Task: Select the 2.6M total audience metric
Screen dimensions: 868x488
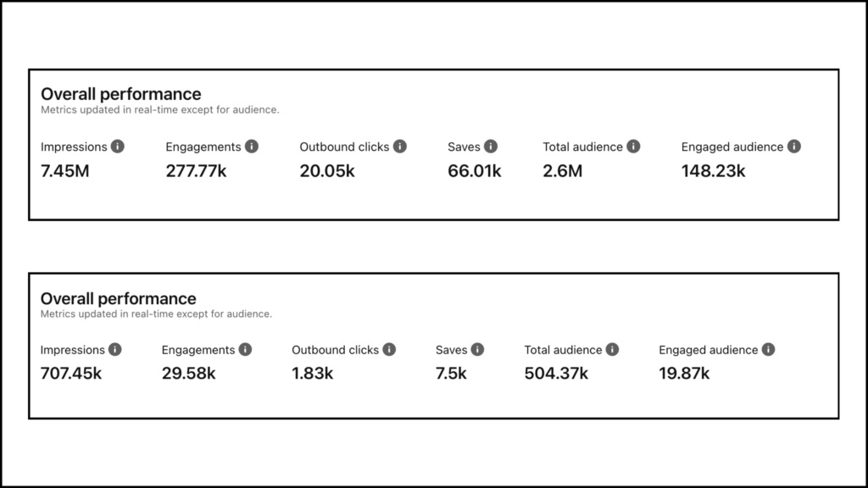Action: pyautogui.click(x=563, y=170)
